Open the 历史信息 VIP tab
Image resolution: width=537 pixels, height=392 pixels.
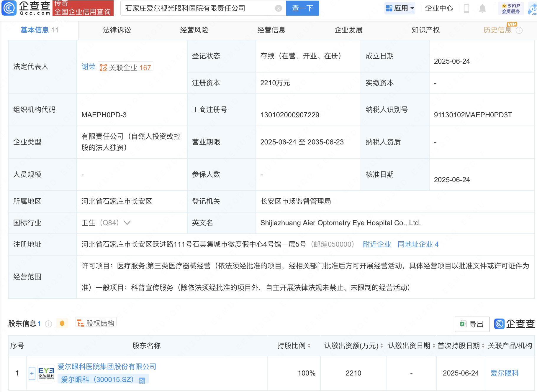coord(497,30)
